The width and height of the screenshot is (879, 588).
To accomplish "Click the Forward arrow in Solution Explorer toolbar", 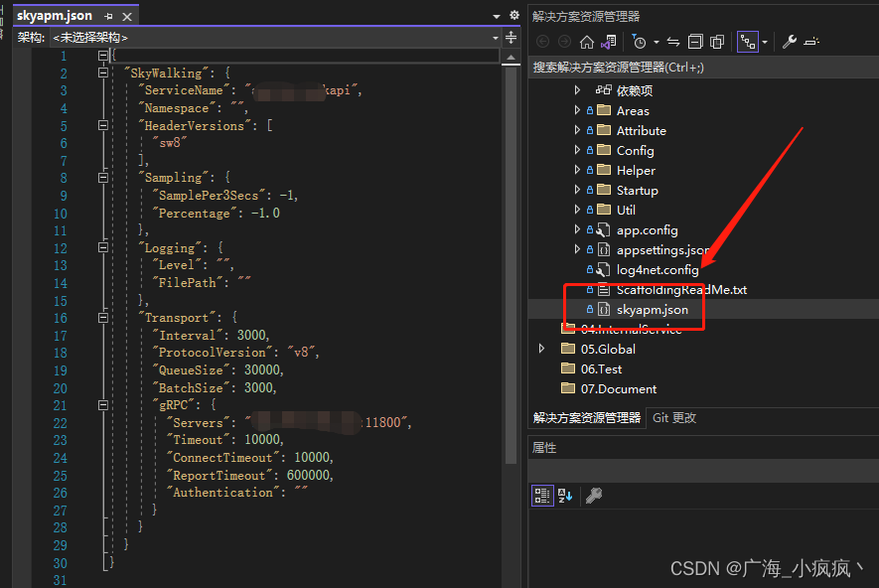I will click(x=564, y=42).
